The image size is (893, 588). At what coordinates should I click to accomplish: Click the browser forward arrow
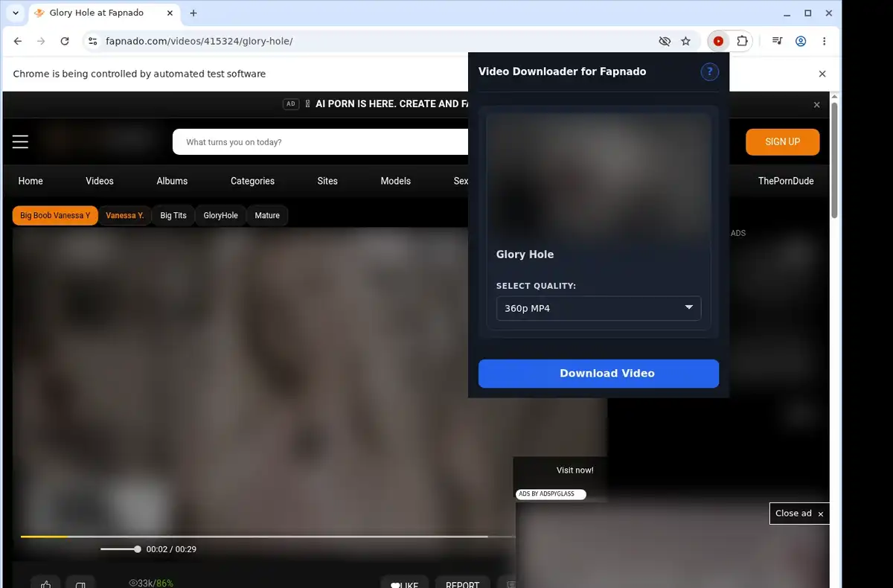click(x=41, y=42)
